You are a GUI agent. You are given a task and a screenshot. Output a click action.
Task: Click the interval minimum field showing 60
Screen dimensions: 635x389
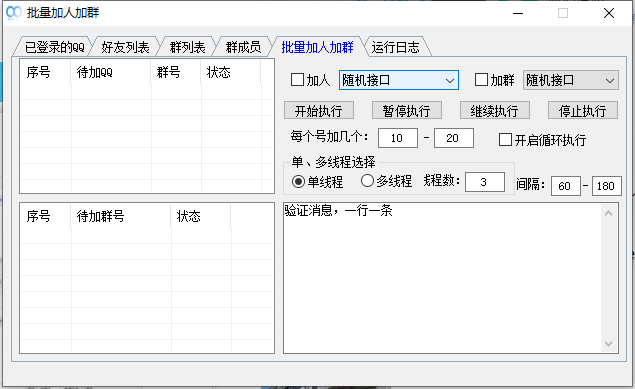click(x=565, y=186)
